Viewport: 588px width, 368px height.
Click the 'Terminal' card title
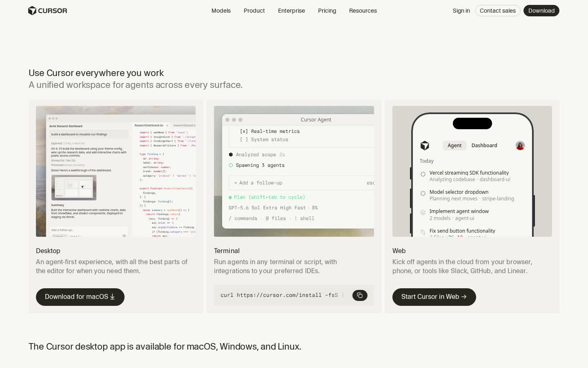227,251
